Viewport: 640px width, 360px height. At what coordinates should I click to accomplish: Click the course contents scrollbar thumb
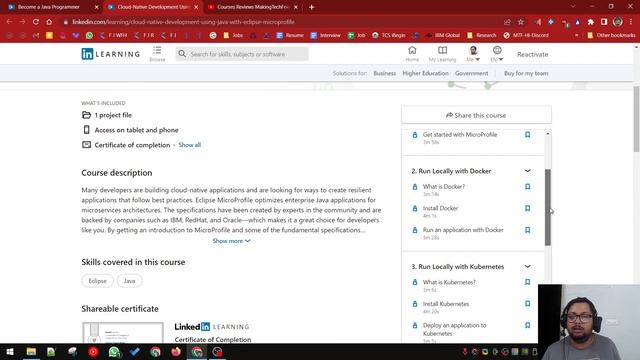548,207
